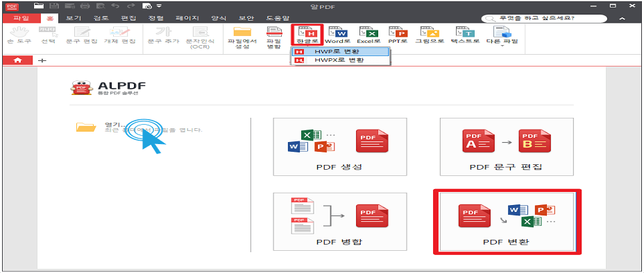Switch to the 보안 ribbon tab
Image resolution: width=644 pixels, height=273 pixels.
[x=246, y=18]
